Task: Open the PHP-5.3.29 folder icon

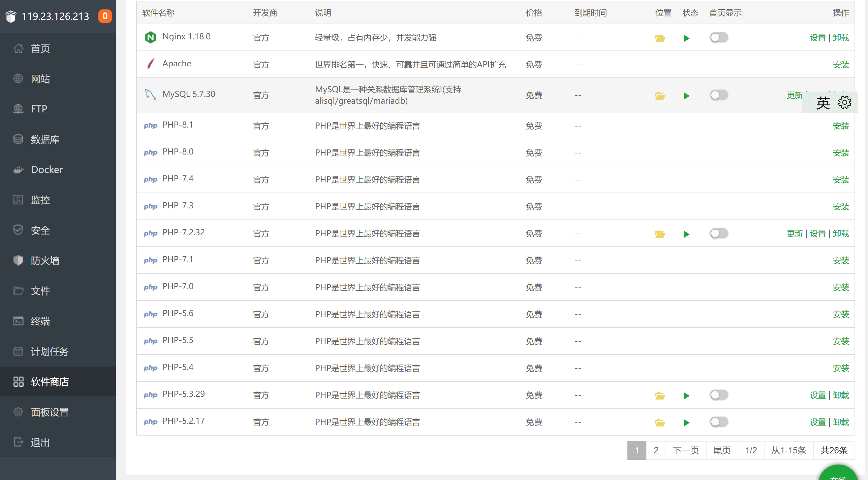Action: [660, 396]
